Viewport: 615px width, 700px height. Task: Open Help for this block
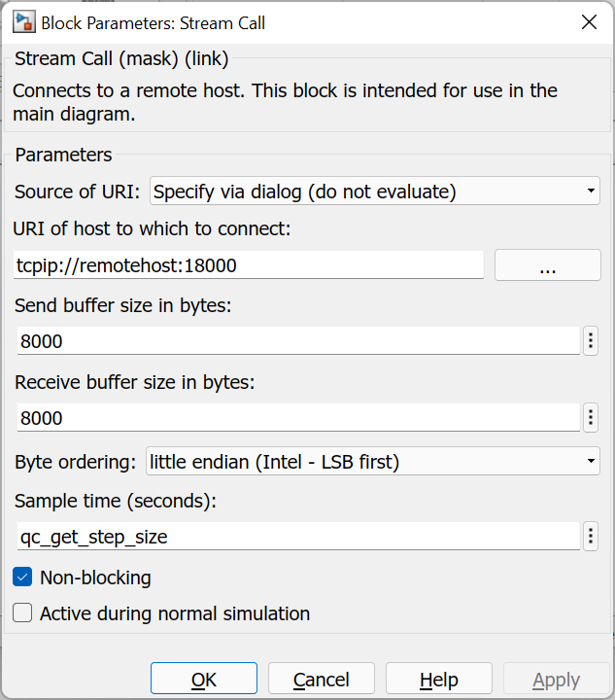pyautogui.click(x=438, y=679)
